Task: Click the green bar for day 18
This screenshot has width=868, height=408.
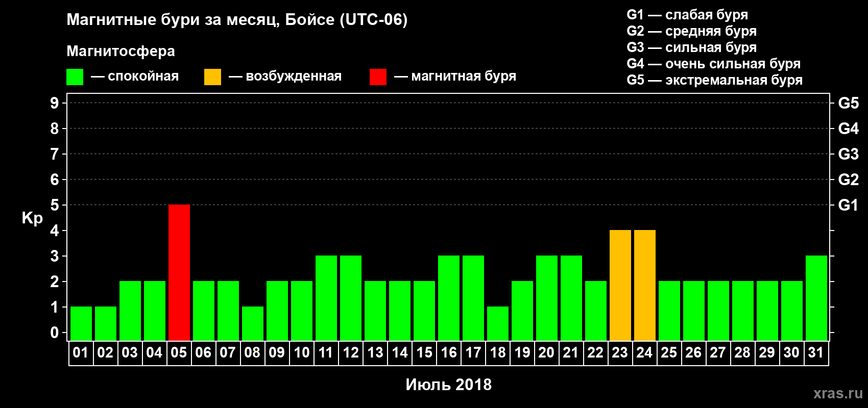Action: 498,323
